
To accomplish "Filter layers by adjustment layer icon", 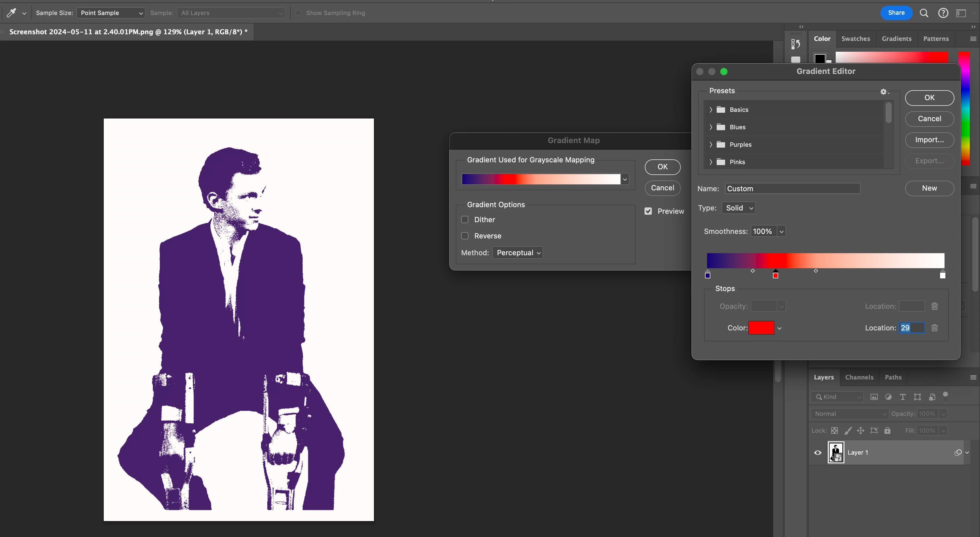I will coord(888,397).
